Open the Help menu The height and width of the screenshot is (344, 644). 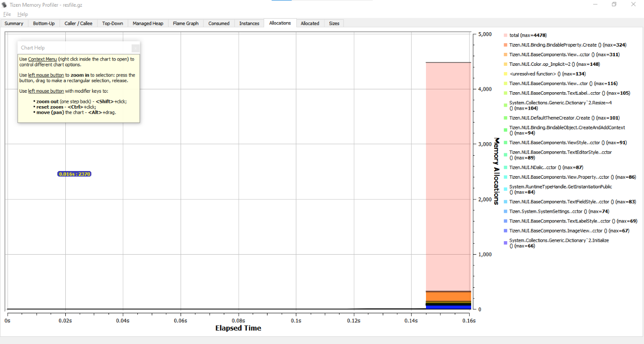coord(22,14)
